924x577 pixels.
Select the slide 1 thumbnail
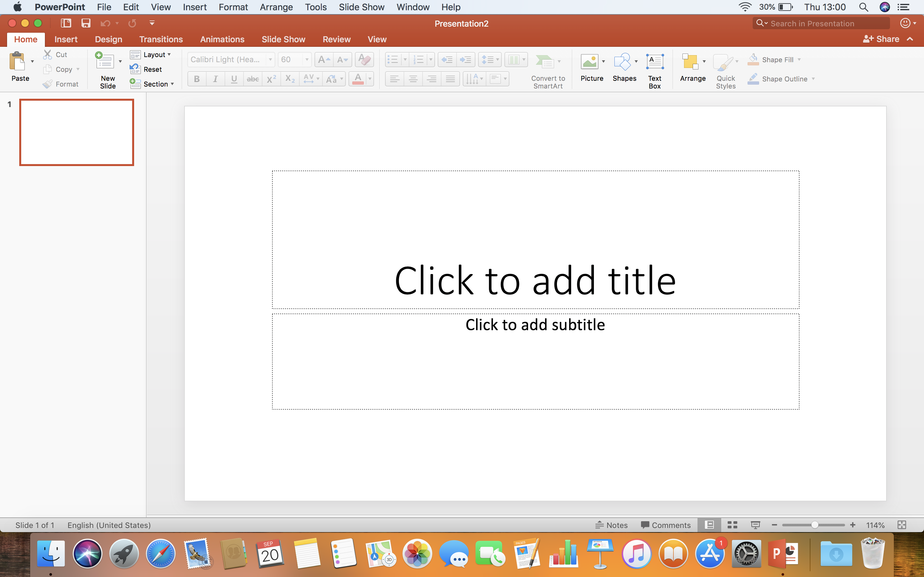click(77, 132)
